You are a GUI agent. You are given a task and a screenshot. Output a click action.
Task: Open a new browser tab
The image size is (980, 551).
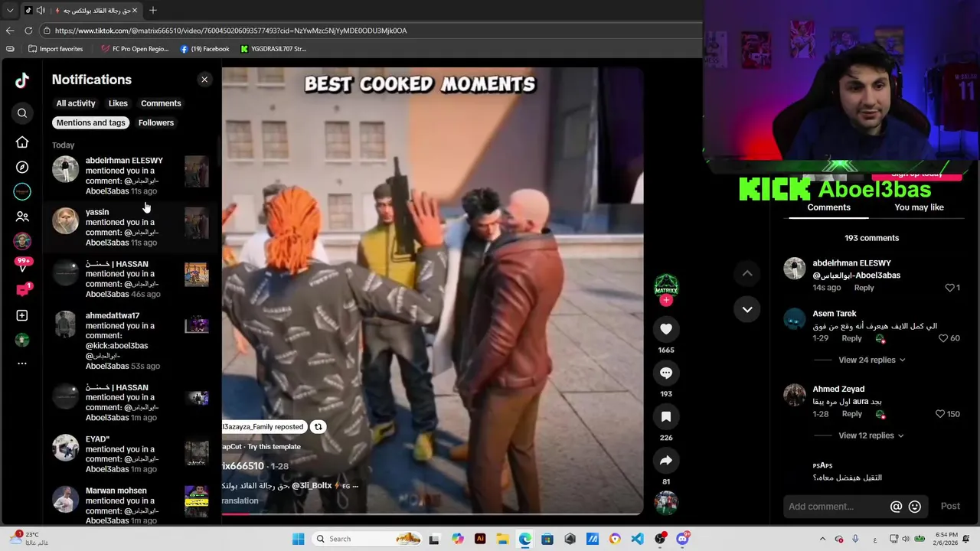(153, 11)
